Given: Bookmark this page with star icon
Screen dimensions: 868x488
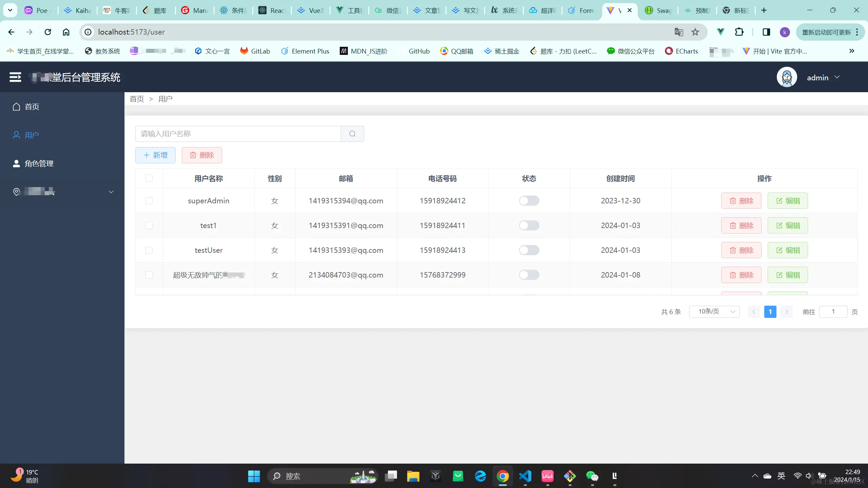Looking at the screenshot, I should pyautogui.click(x=695, y=32).
